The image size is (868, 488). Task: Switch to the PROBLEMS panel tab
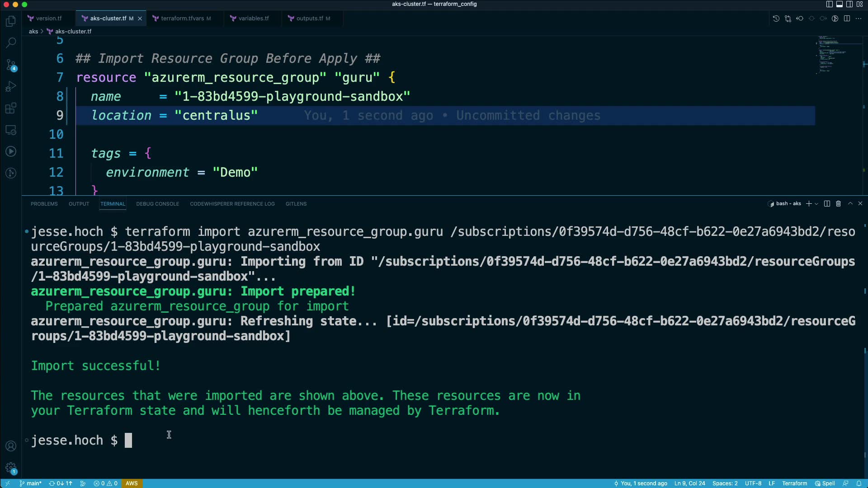point(44,204)
